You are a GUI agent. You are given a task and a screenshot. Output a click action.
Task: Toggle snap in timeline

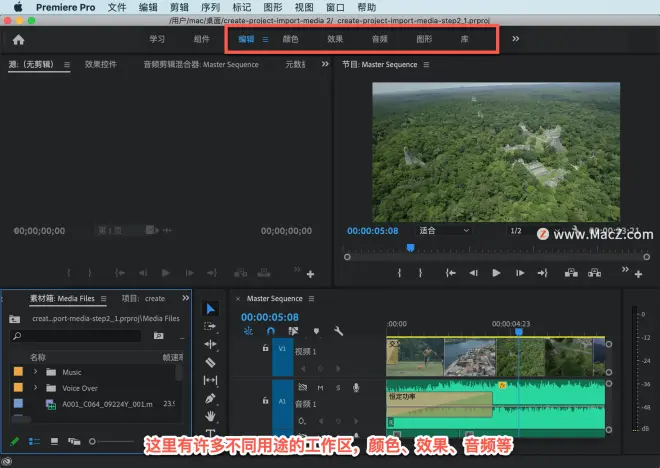(x=271, y=331)
